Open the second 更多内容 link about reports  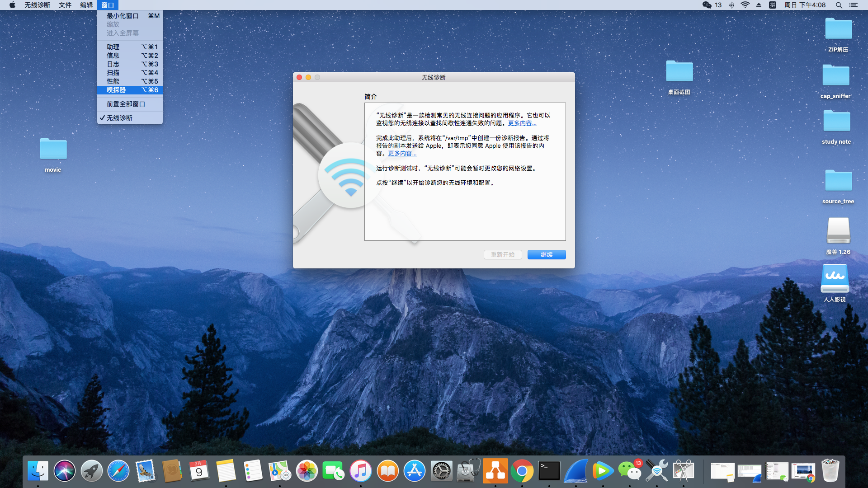coord(402,153)
